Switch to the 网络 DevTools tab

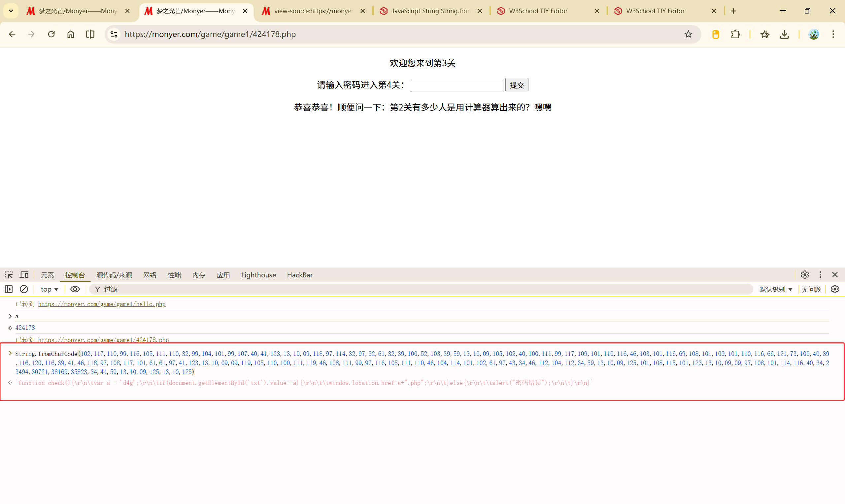click(x=150, y=275)
